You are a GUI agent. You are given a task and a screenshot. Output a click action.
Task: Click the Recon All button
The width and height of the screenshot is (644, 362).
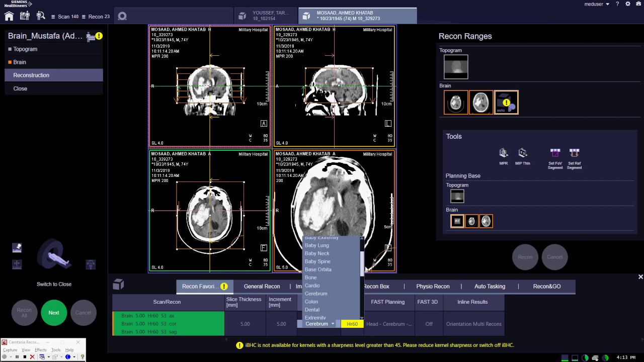24,313
